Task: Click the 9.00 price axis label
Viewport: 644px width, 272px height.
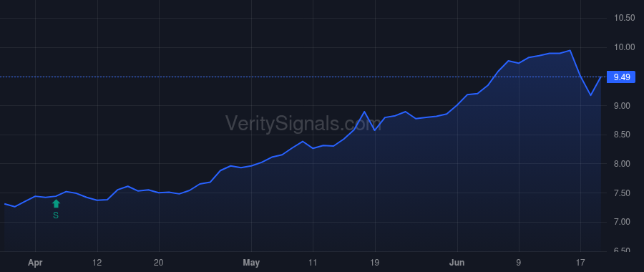Action: pyautogui.click(x=623, y=106)
